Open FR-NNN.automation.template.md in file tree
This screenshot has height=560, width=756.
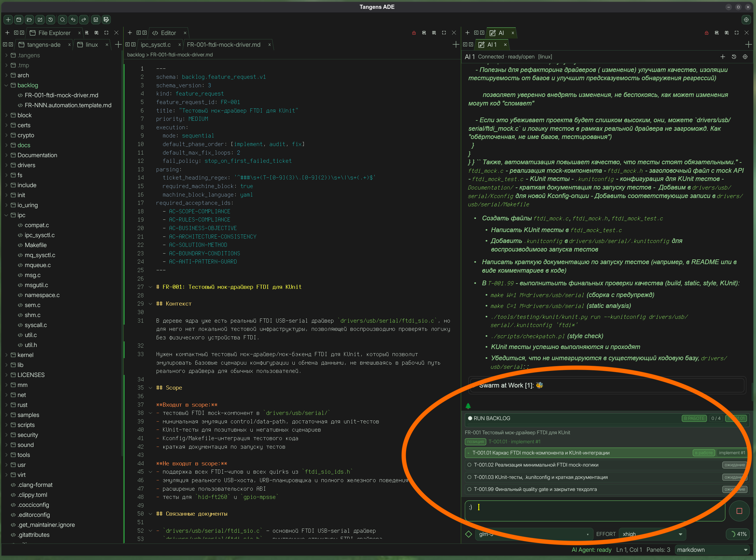click(68, 105)
